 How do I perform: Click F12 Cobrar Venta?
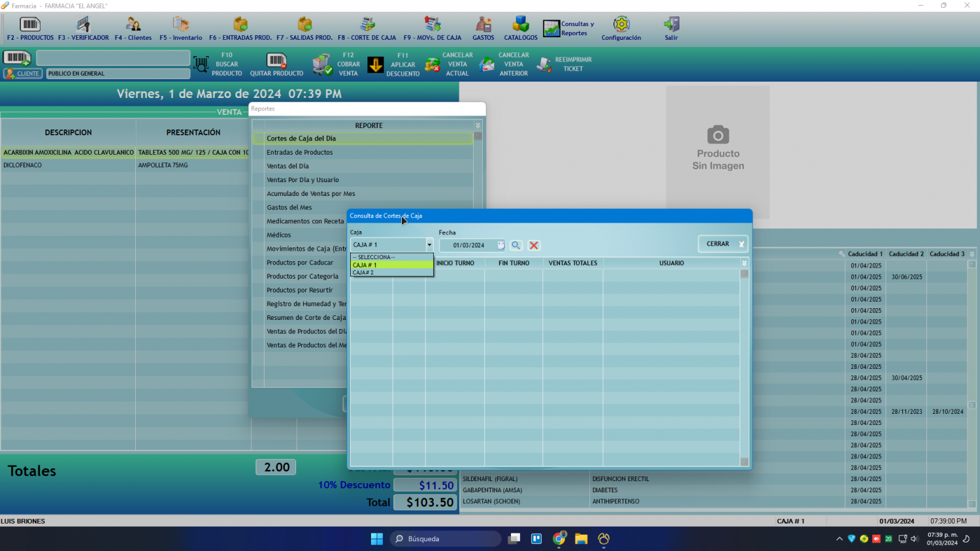[336, 65]
